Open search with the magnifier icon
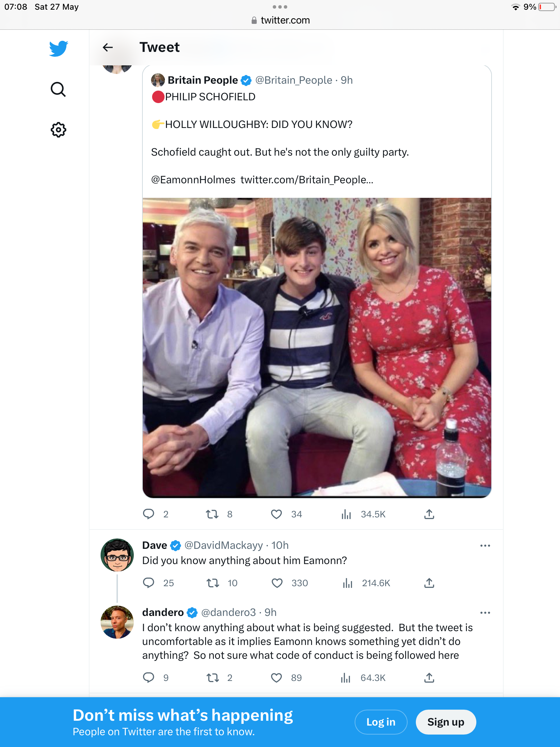The width and height of the screenshot is (560, 747). click(58, 89)
